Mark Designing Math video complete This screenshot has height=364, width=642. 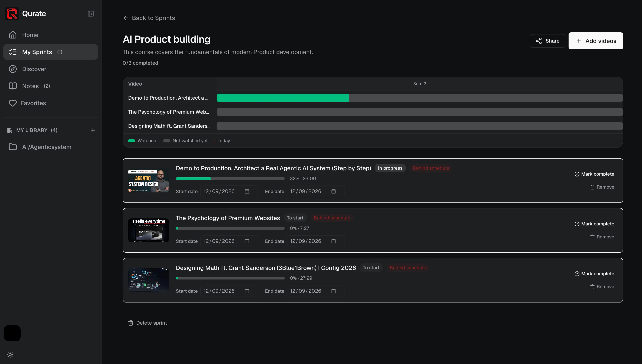click(x=594, y=274)
